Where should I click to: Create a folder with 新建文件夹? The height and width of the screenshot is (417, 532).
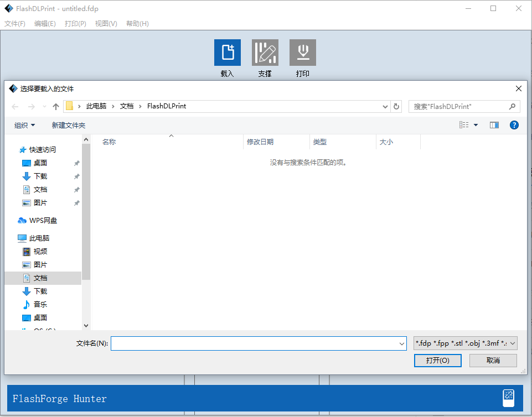coord(69,126)
